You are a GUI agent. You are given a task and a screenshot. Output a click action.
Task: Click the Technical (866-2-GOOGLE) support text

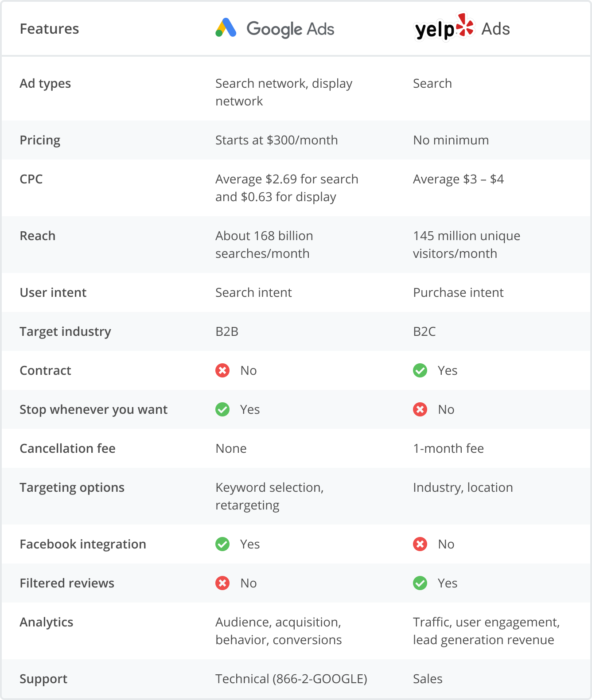pos(291,679)
